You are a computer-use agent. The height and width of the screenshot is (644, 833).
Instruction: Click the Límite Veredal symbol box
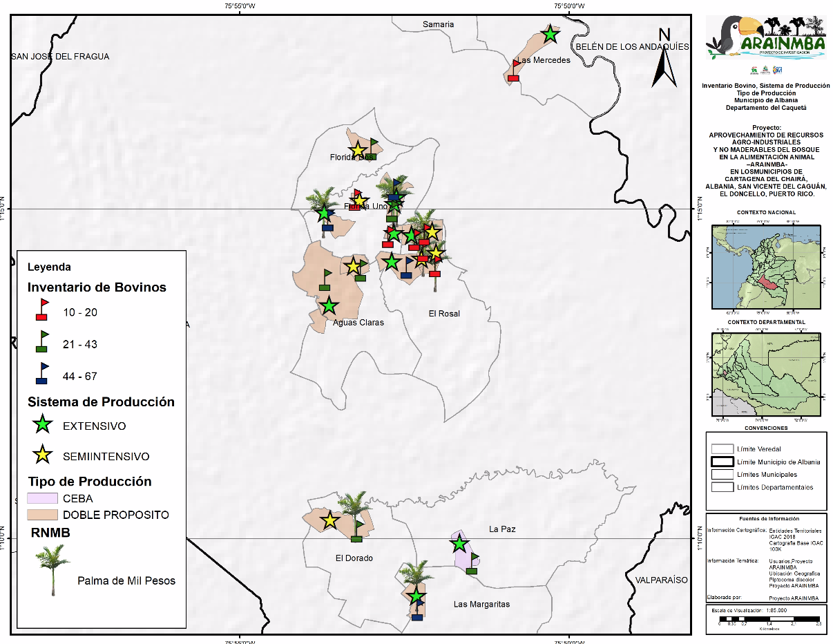(x=721, y=448)
